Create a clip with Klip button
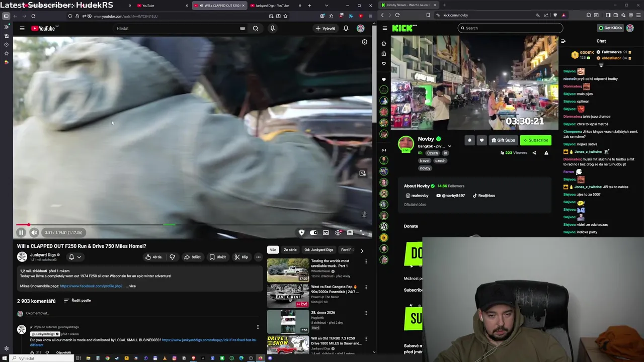This screenshot has height=362, width=644. (242, 257)
